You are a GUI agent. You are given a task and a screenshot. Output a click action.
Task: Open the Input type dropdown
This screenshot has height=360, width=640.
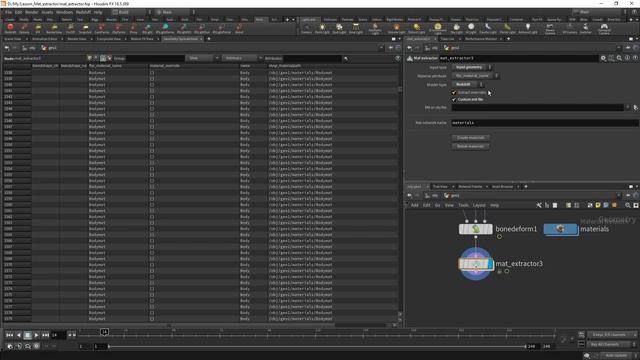[x=471, y=67]
